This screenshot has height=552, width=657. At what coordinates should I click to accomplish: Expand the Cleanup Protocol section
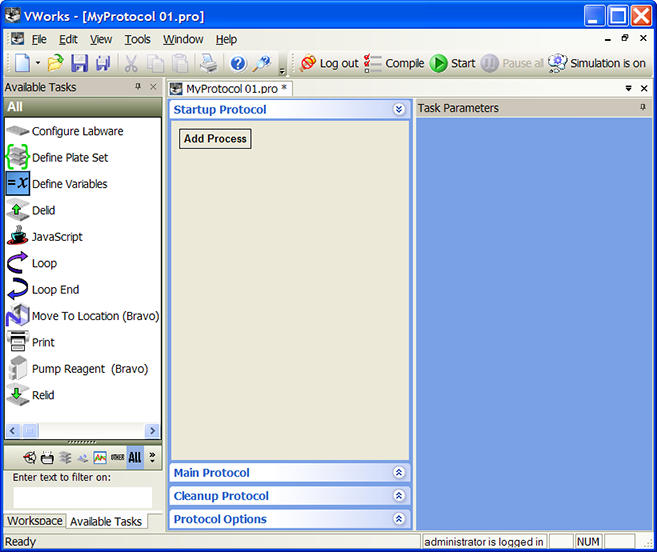pyautogui.click(x=399, y=496)
